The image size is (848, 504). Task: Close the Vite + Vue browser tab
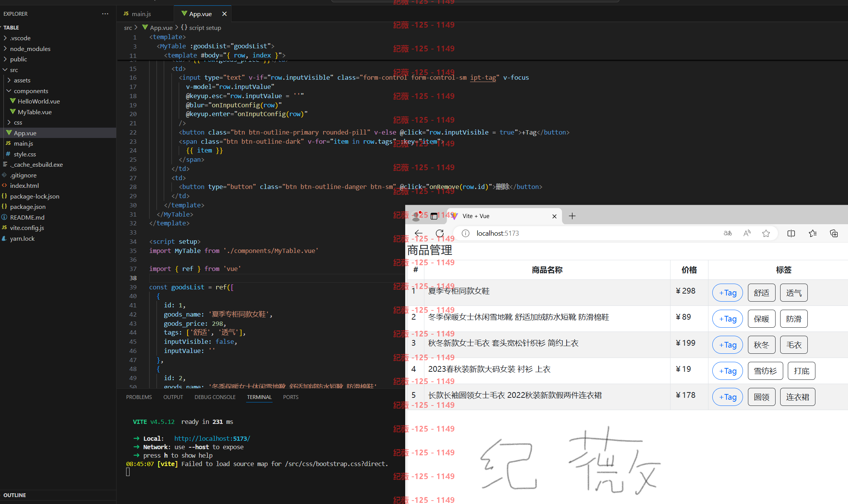coord(554,216)
